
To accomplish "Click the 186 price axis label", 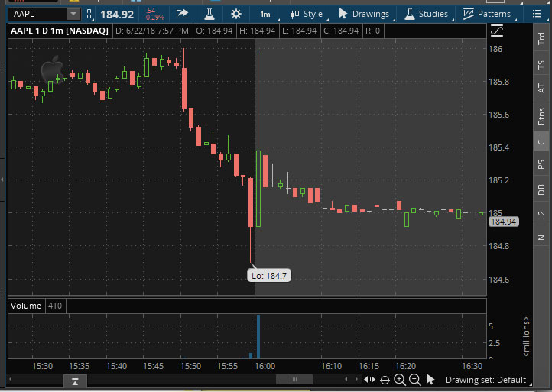I will 495,49.
